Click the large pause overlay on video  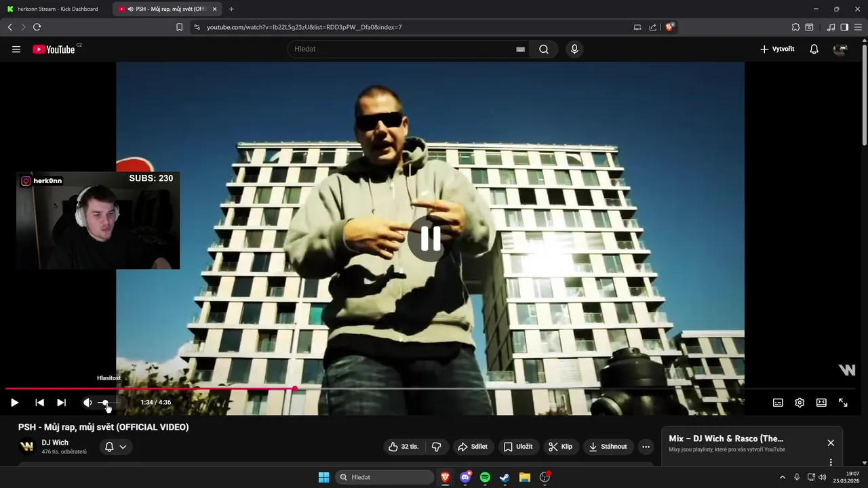431,239
